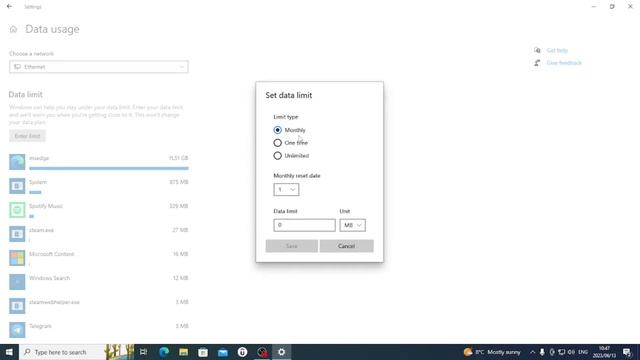
Task: Click the steamwebhelper.exe app icon
Action: (x=17, y=306)
